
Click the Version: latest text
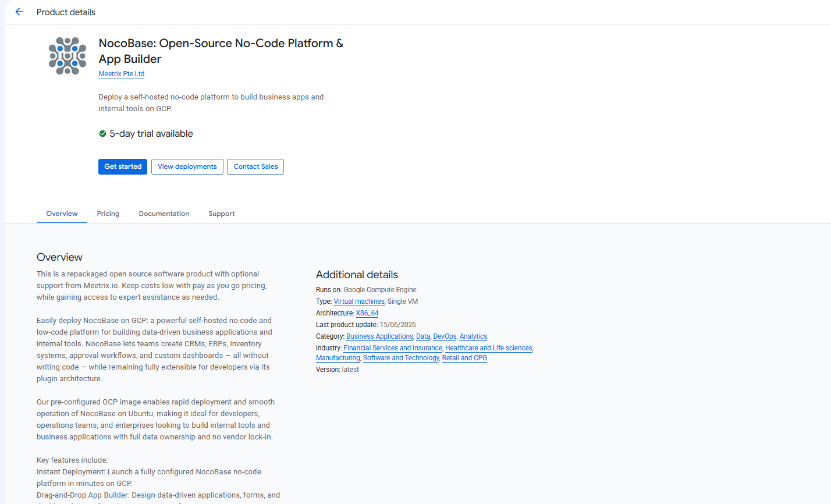point(338,370)
